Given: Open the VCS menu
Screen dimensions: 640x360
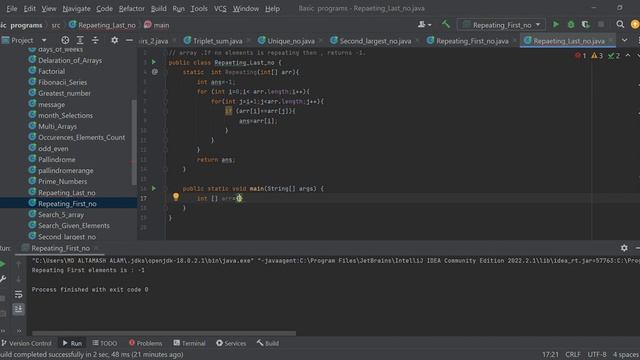Looking at the screenshot, I should tap(220, 8).
